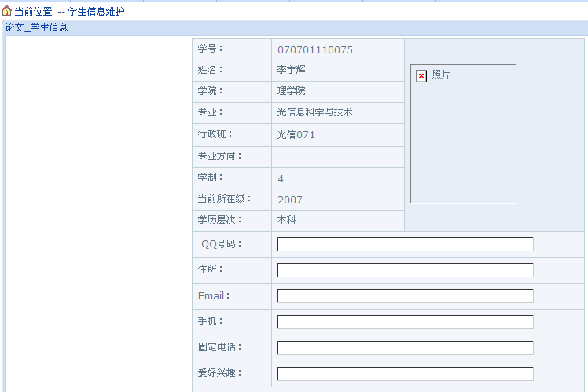The height and width of the screenshot is (392, 588).
Task: Click the name value 李宁辉
Action: pos(291,70)
